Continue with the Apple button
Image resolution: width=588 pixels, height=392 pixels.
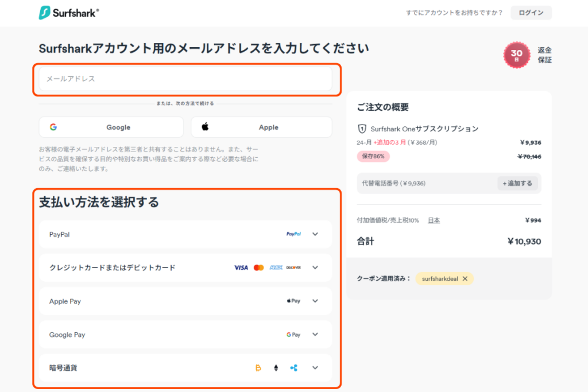point(261,127)
